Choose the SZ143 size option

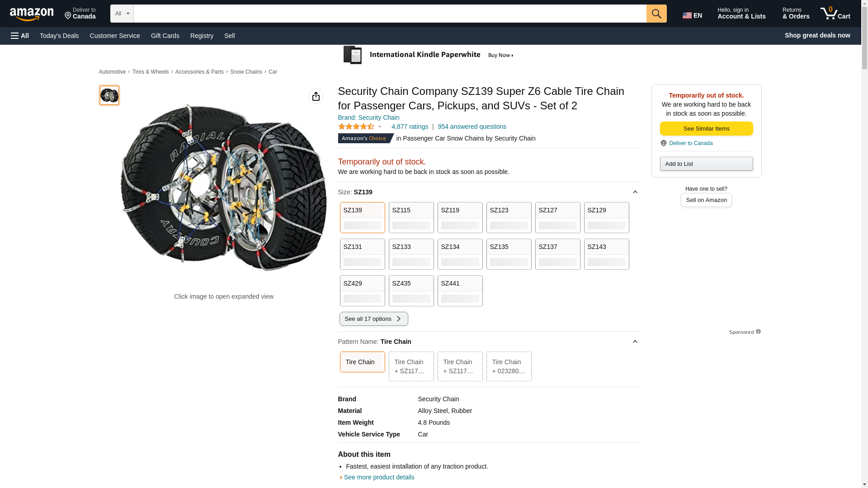(x=606, y=254)
